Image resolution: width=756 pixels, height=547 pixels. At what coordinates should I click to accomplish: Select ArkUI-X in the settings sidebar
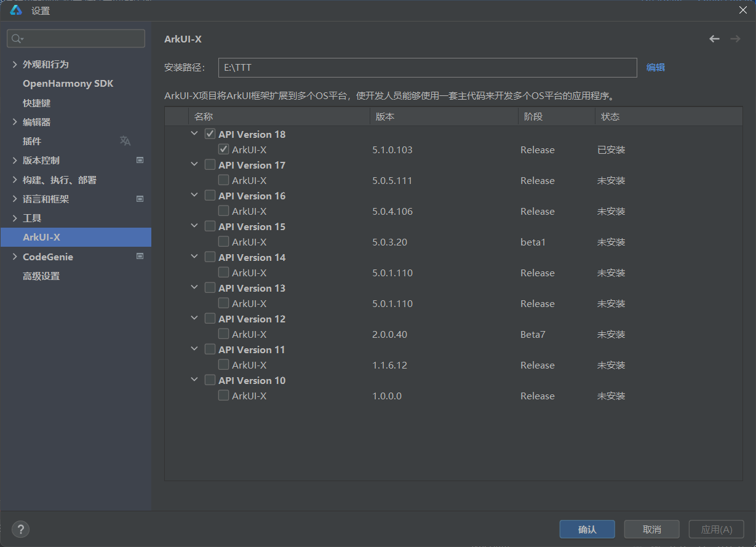[76, 238]
